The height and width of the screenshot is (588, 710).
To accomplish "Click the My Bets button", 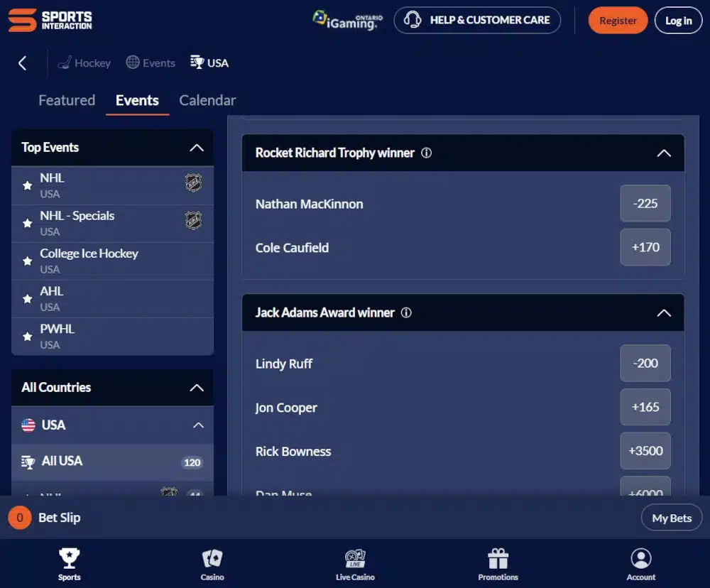I will [672, 518].
